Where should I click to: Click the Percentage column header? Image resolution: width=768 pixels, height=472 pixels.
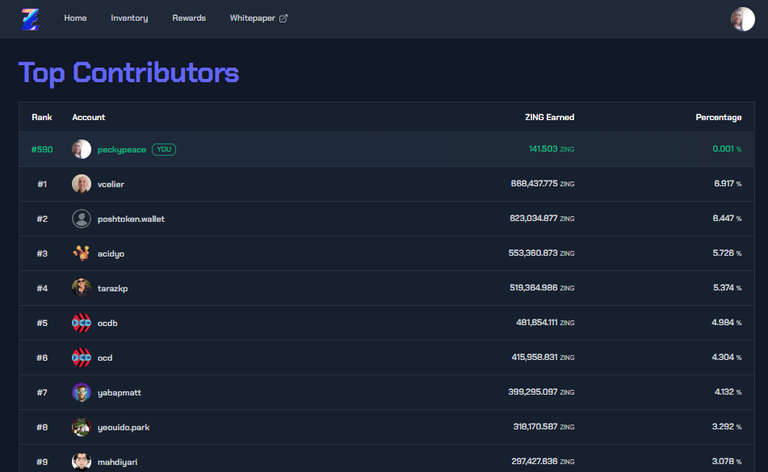(x=719, y=117)
